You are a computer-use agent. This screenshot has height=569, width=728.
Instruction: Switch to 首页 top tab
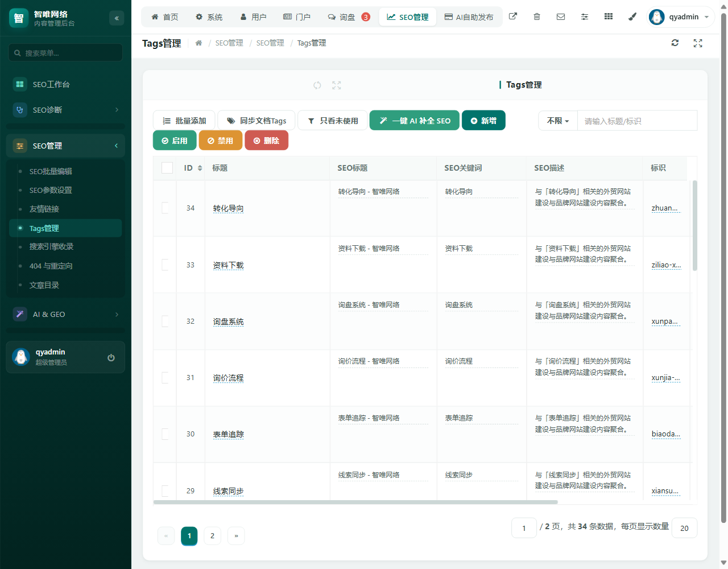click(165, 17)
